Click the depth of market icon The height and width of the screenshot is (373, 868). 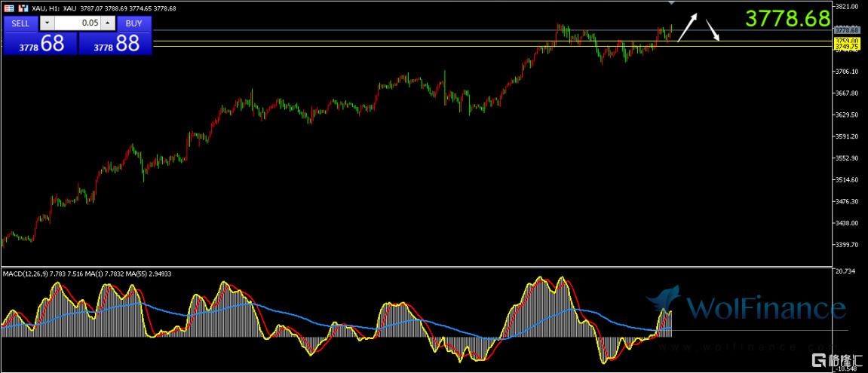click(23, 8)
